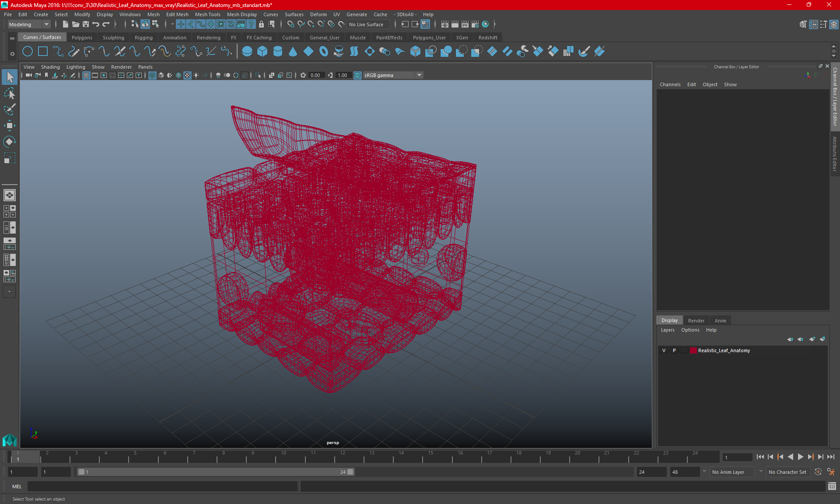The height and width of the screenshot is (504, 840).
Task: Create a NURBS cylinder from shelf
Action: pyautogui.click(x=278, y=52)
